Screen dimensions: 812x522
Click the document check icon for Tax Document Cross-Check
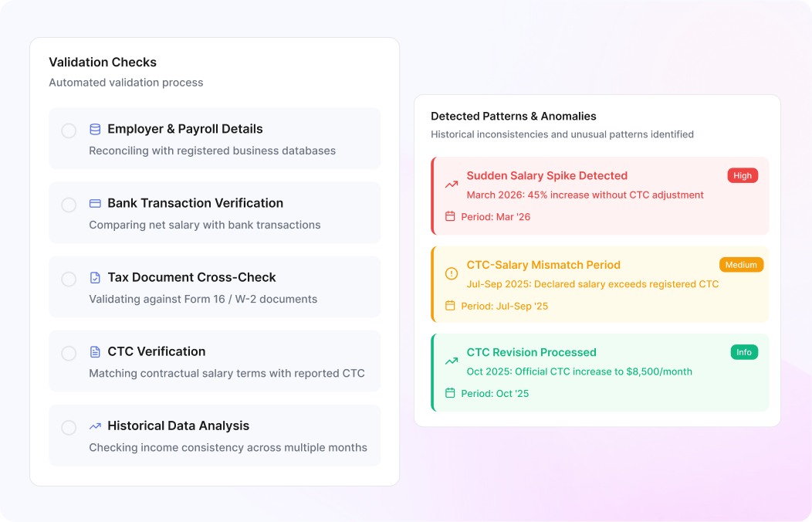[95, 277]
